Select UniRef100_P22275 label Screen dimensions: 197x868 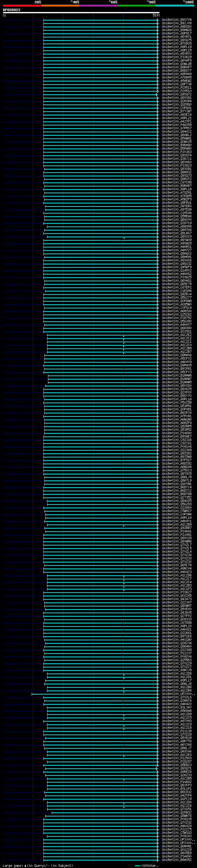(x=176, y=830)
